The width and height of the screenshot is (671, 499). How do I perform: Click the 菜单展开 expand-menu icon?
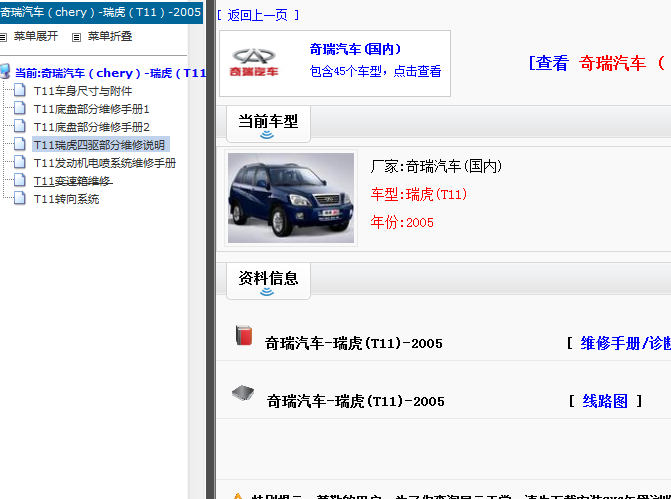tap(3, 37)
